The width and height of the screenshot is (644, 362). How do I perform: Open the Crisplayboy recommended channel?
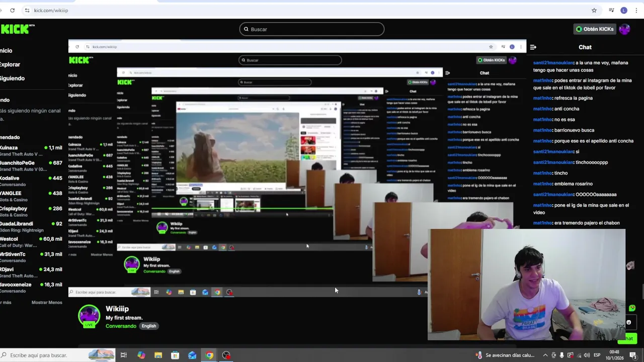point(31,211)
